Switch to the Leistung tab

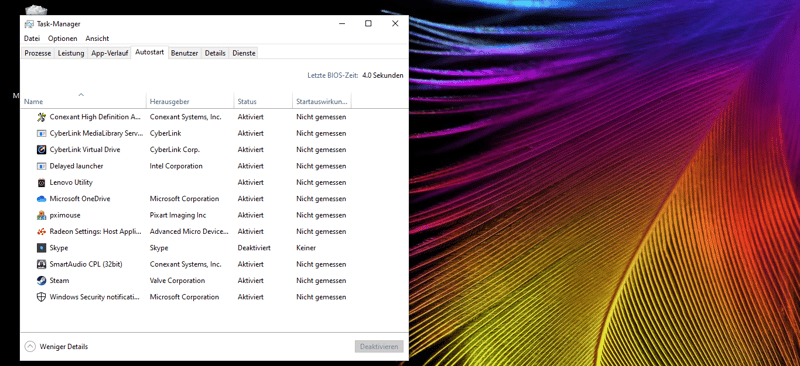71,53
